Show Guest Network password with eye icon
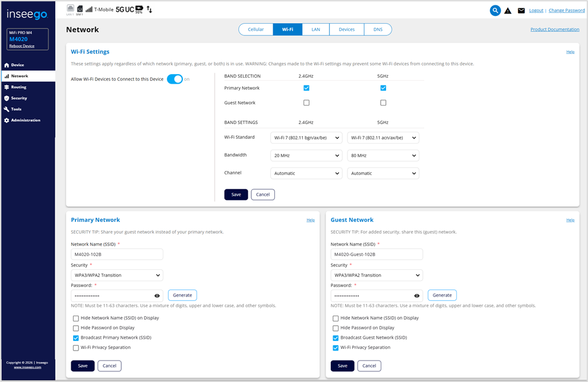The image size is (588, 382). (417, 295)
